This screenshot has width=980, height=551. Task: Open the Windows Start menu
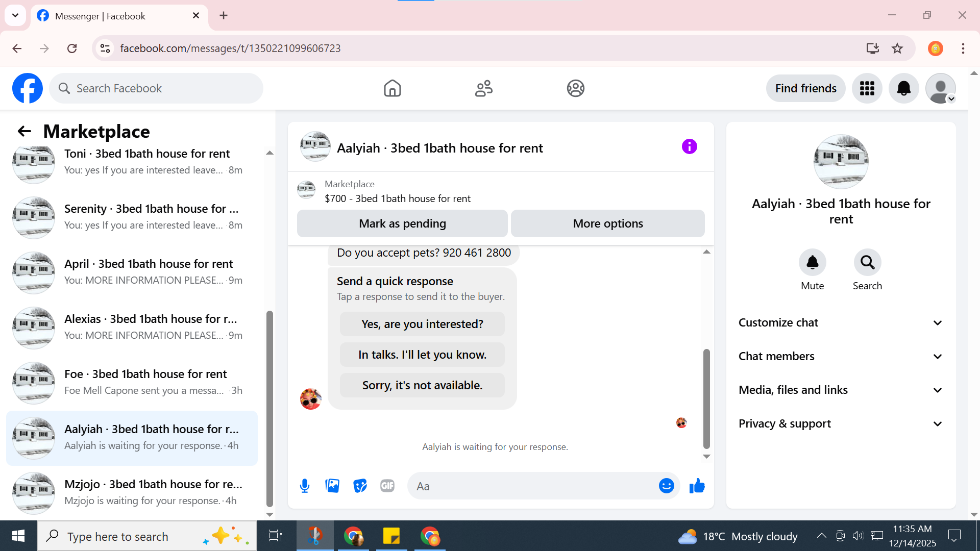[x=18, y=536]
